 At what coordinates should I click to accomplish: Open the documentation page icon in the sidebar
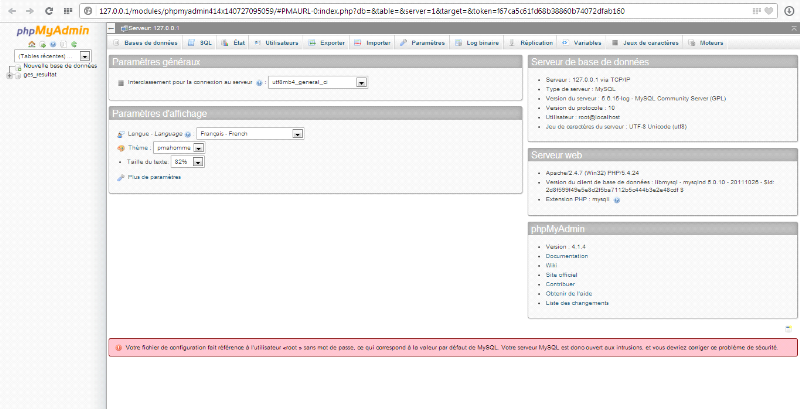coord(64,44)
